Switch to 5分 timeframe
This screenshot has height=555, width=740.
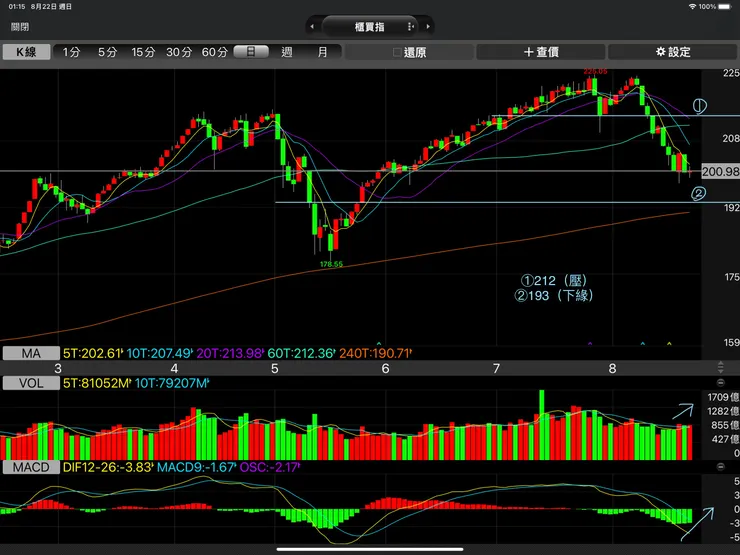tap(107, 52)
